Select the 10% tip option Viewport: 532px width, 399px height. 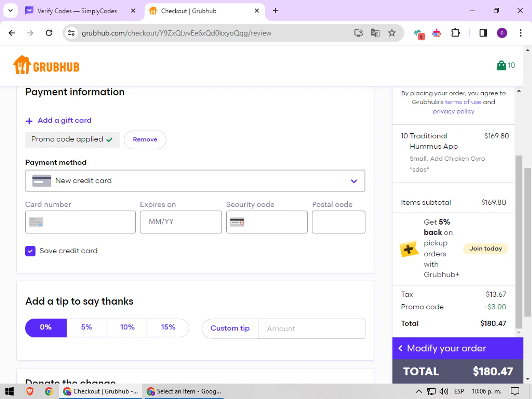[x=127, y=328]
